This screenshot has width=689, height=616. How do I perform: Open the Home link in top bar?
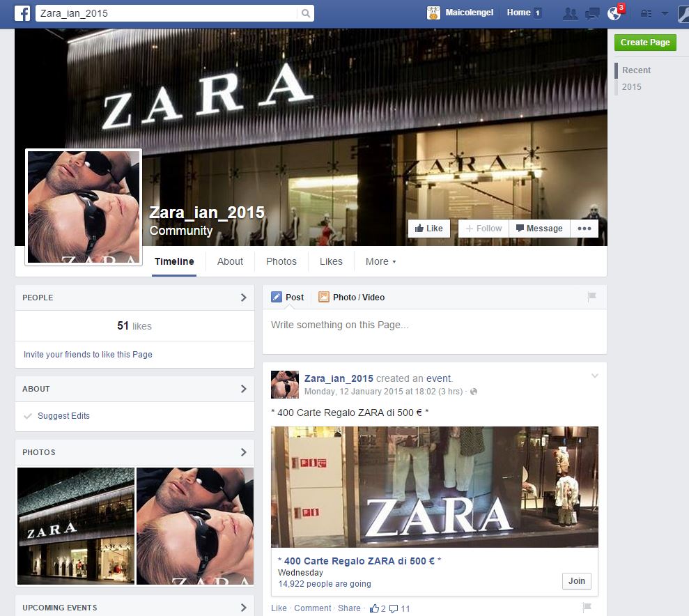pos(518,13)
